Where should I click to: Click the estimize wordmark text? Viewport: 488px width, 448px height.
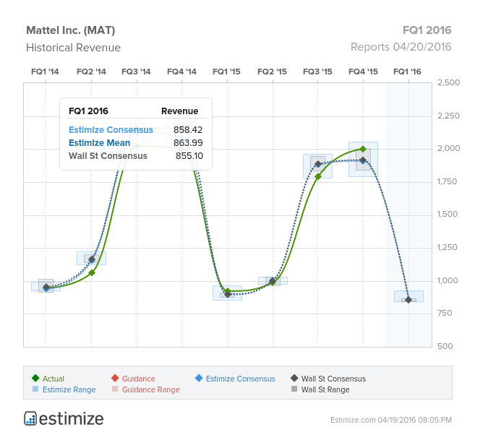click(x=72, y=419)
